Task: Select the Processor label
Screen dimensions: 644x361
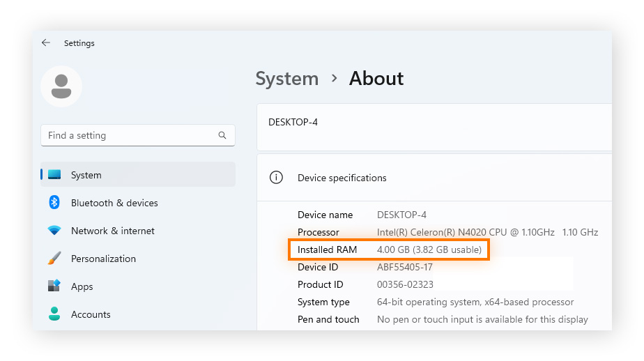Action: click(x=319, y=232)
